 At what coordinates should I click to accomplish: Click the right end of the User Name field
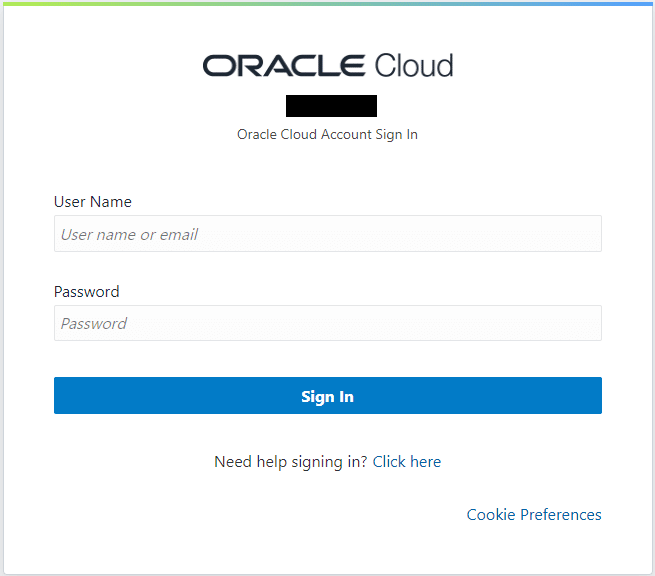point(590,234)
